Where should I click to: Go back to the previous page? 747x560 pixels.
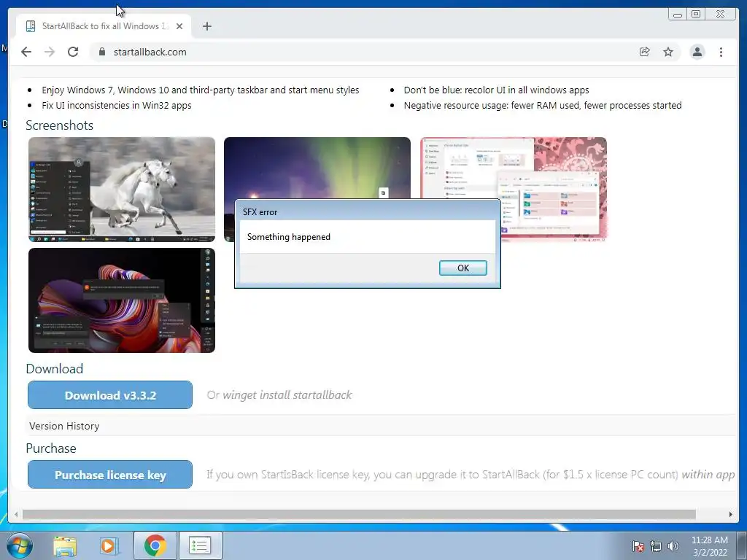pyautogui.click(x=26, y=52)
